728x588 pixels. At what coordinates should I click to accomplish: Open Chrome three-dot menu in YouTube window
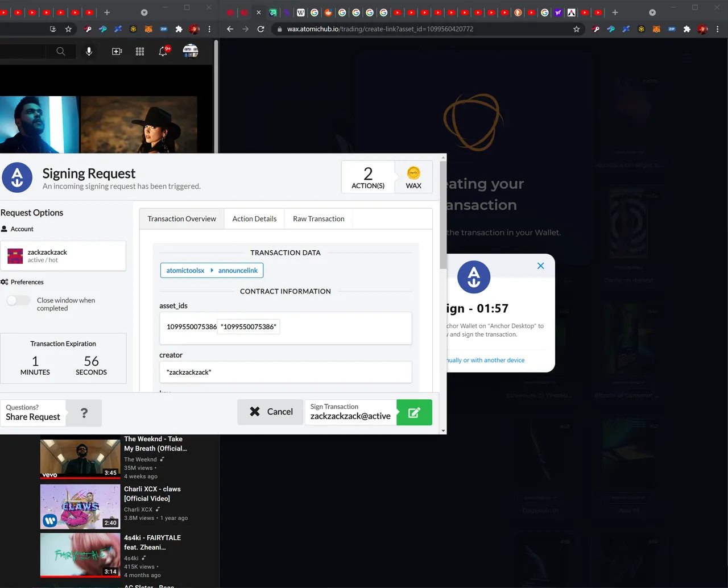coord(209,29)
